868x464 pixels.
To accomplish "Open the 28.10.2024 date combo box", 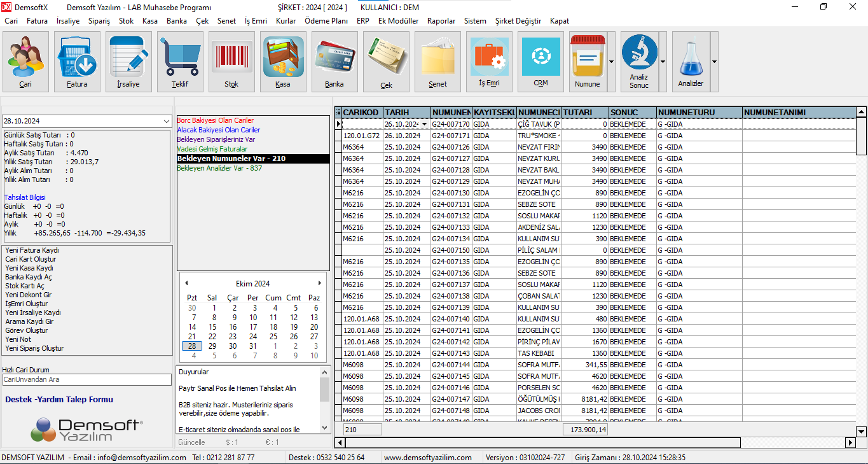I will coord(166,121).
